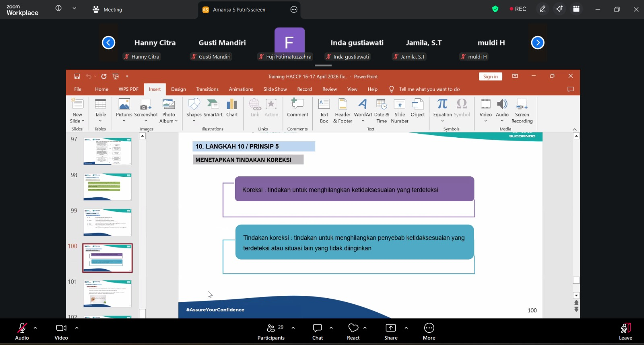Switch to the Animations tab
Image resolution: width=644 pixels, height=345 pixels.
(241, 89)
